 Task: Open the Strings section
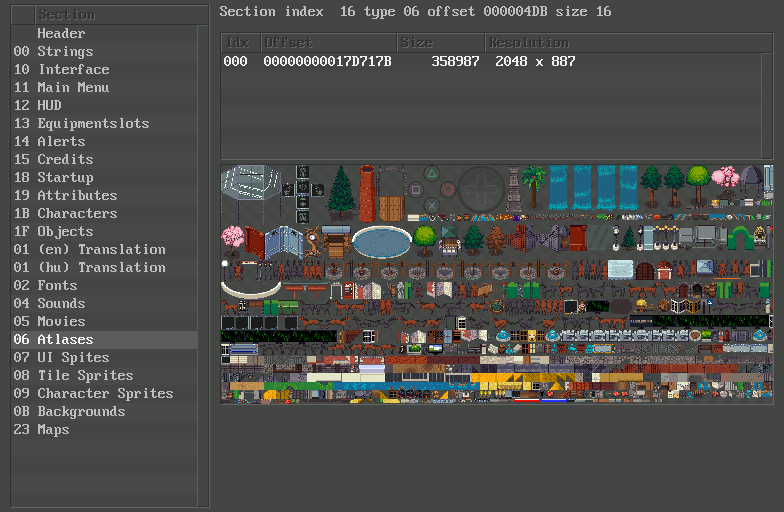65,51
